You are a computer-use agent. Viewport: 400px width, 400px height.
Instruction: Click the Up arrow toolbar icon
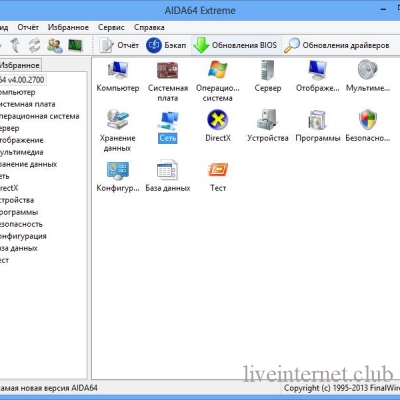pyautogui.click(x=15, y=45)
